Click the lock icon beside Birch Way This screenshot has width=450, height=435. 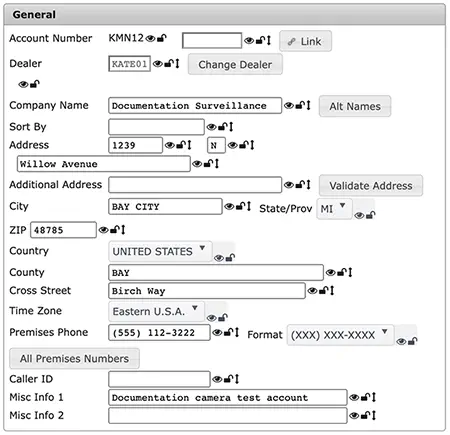pyautogui.click(x=324, y=290)
